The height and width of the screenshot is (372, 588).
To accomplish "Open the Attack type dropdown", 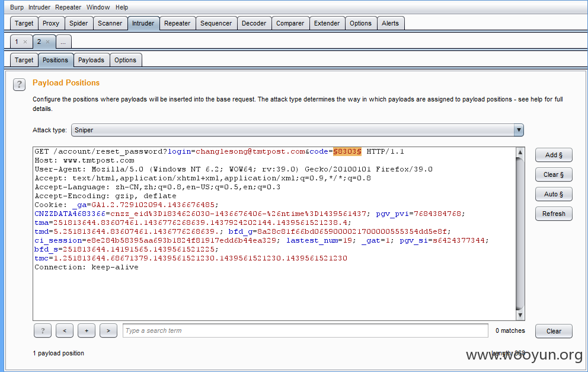I will 298,131.
